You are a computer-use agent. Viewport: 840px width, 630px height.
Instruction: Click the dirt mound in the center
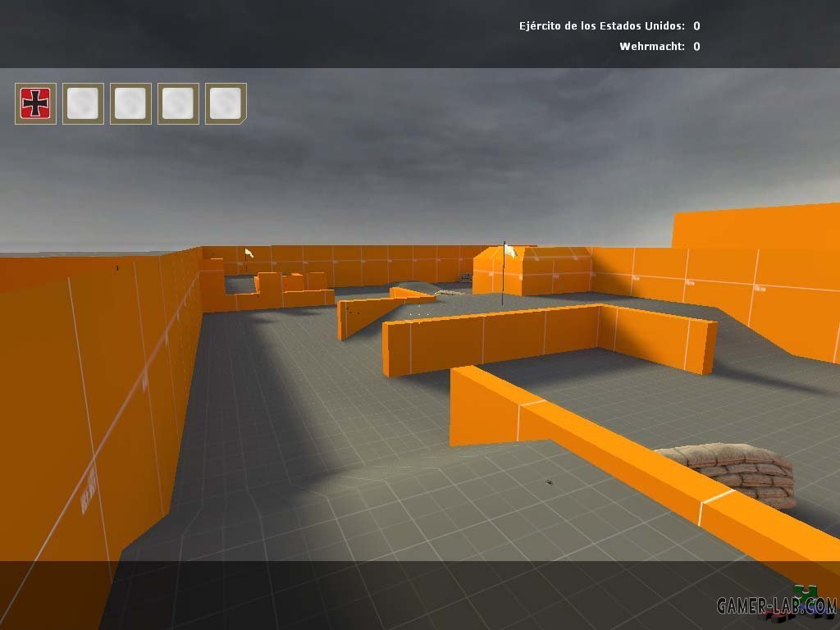click(x=418, y=286)
